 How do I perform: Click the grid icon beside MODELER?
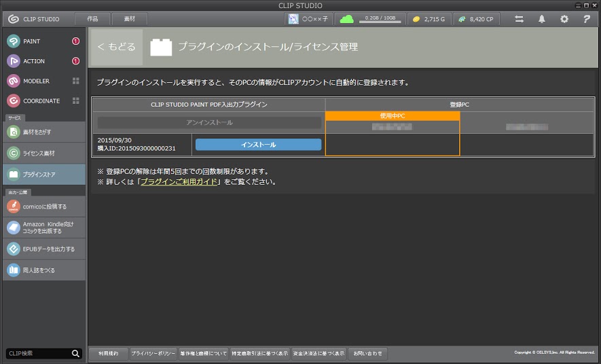76,81
